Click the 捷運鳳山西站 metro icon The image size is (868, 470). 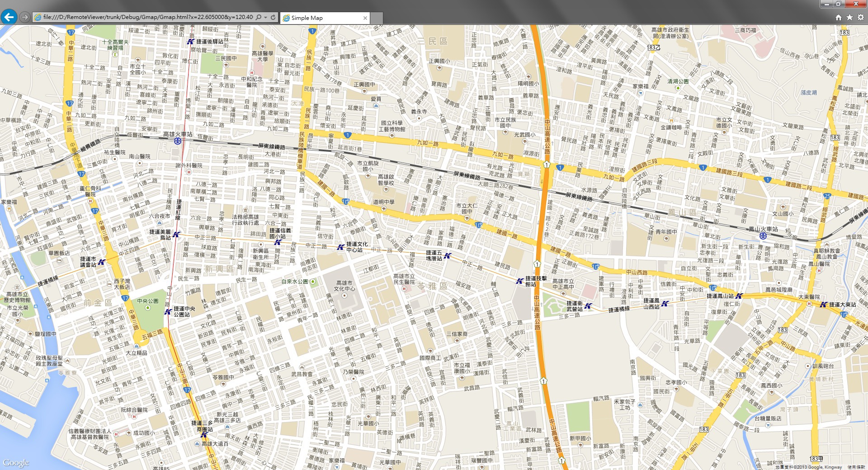point(665,304)
